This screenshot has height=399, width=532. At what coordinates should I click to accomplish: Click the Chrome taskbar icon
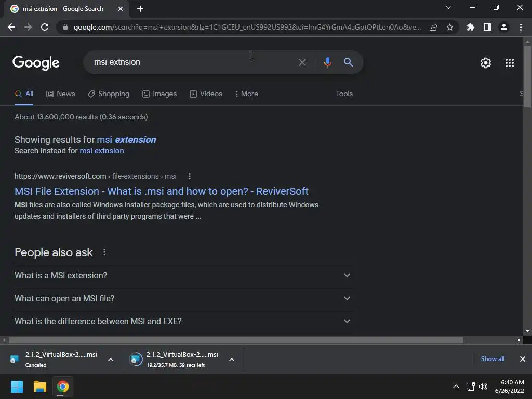[x=63, y=387]
